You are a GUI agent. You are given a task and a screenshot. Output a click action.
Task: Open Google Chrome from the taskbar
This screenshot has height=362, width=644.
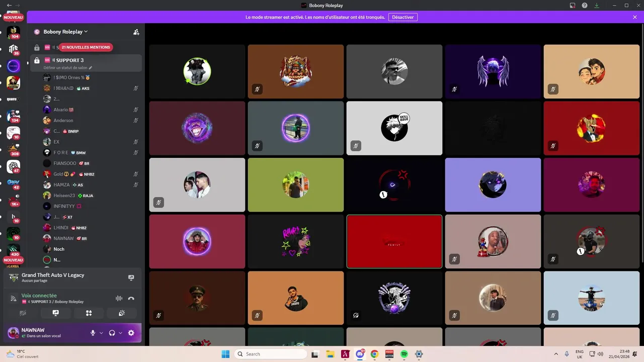coord(374,354)
